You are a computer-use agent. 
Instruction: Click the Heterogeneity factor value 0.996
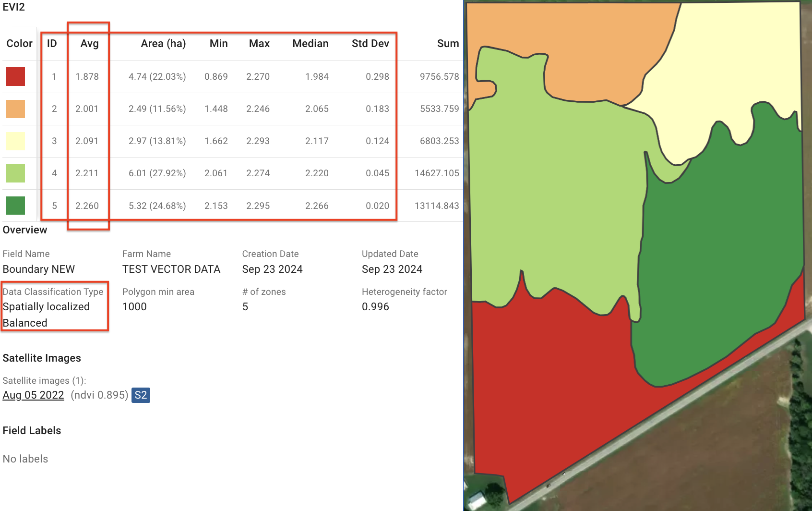point(375,307)
